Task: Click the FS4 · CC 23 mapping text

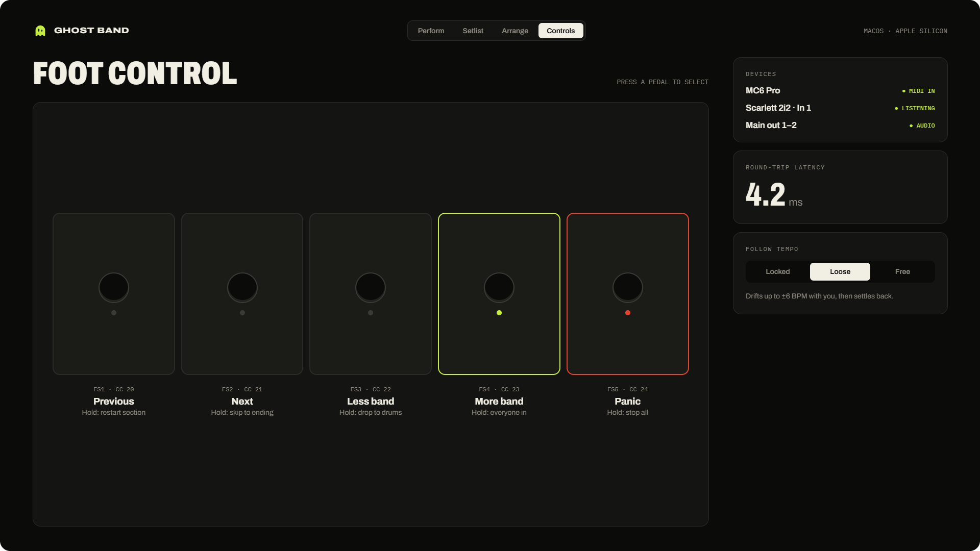Action: (499, 389)
